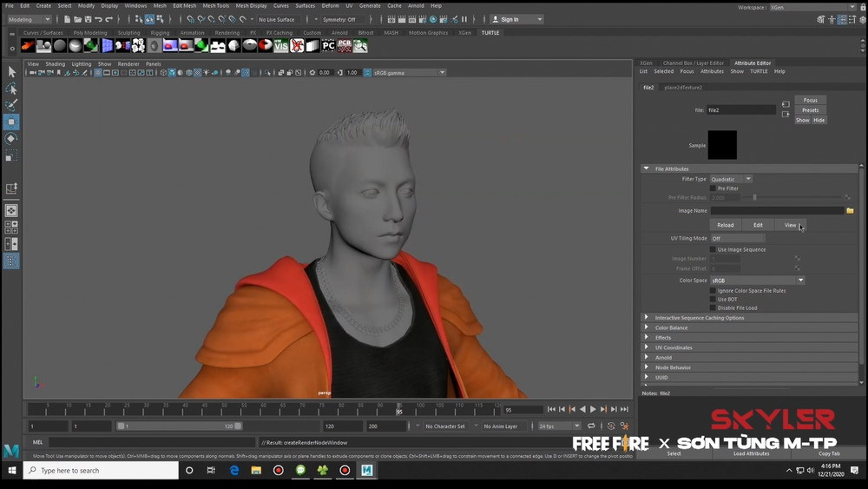
Task: Switch to the Rendering shelf tab
Action: (227, 33)
